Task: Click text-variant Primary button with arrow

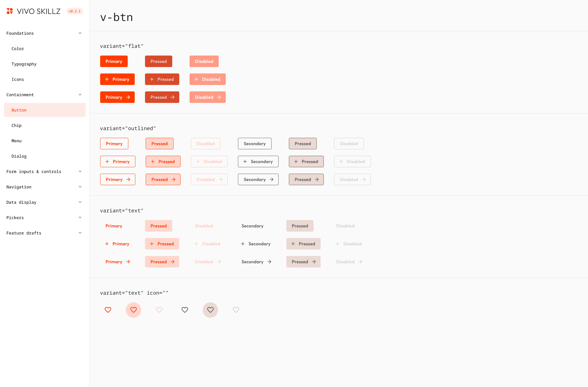Action: [x=117, y=262]
